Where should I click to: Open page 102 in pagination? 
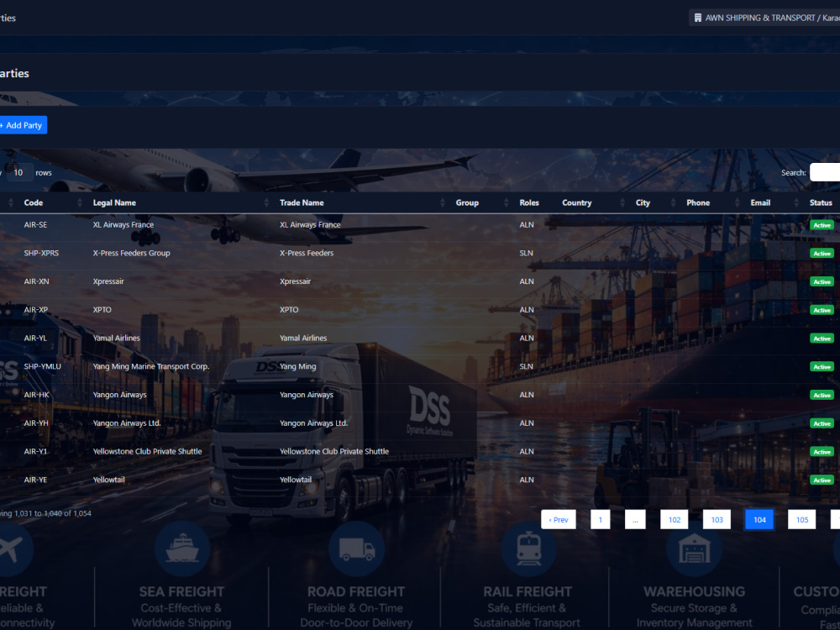pos(675,520)
